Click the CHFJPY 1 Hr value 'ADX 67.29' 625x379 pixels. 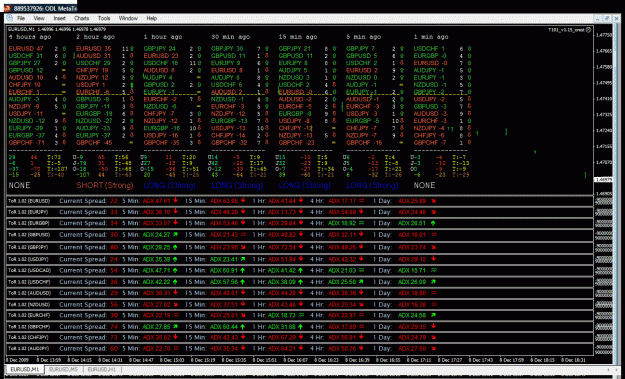coord(282,338)
